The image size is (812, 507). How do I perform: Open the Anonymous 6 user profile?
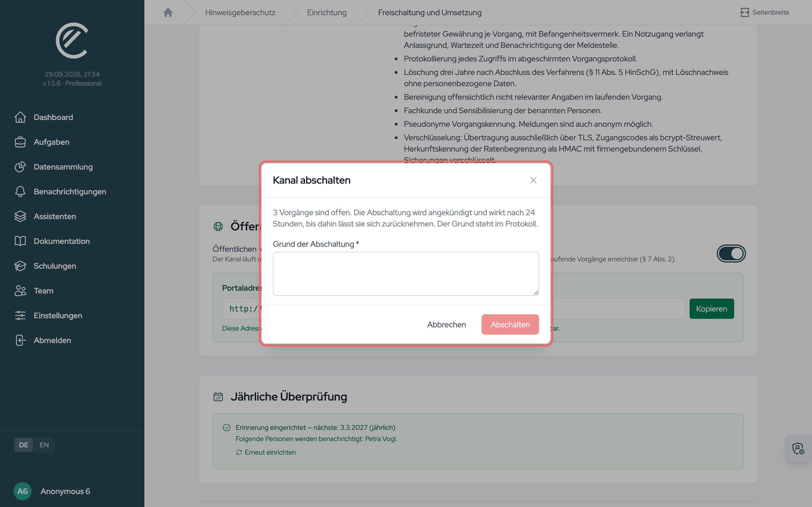coord(52,491)
